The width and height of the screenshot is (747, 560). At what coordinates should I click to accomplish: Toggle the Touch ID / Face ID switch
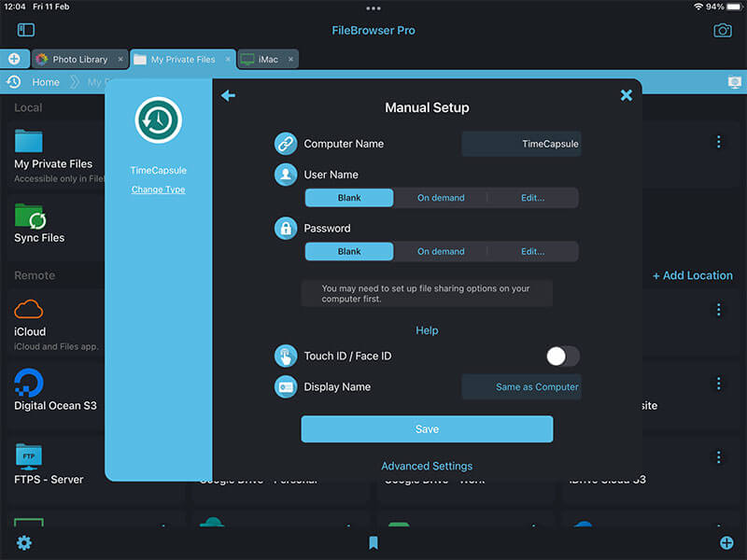563,357
